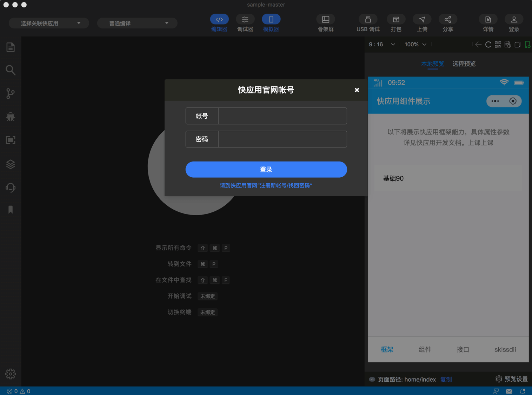Switch to 编辑器 mode in top toolbar
532x395 pixels.
(x=219, y=23)
